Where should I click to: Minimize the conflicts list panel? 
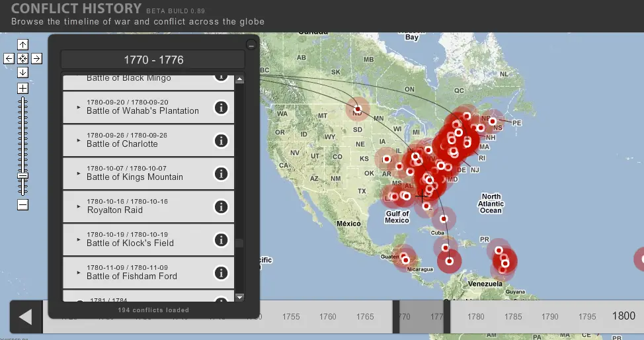point(251,44)
